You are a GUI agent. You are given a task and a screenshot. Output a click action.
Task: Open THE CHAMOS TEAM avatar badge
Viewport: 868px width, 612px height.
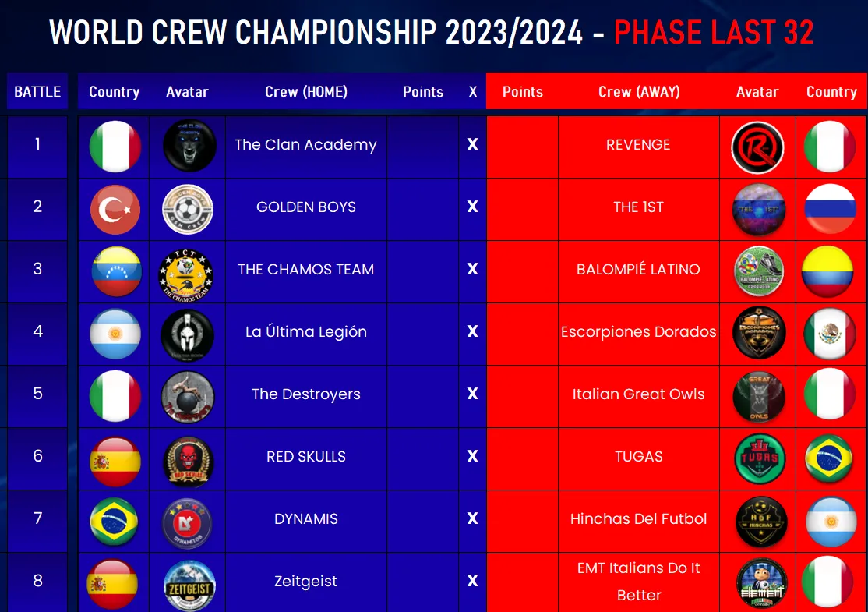coord(186,274)
